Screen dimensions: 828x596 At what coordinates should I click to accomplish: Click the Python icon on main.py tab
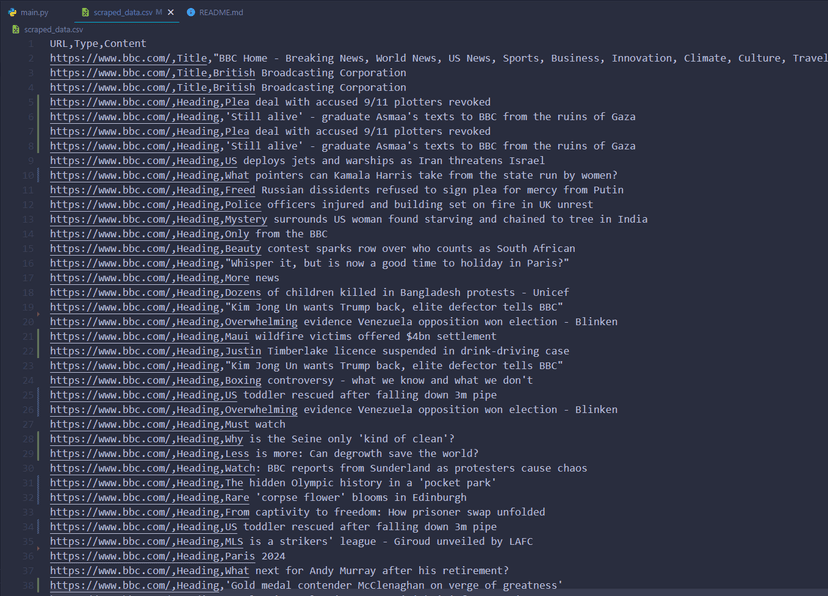point(12,12)
